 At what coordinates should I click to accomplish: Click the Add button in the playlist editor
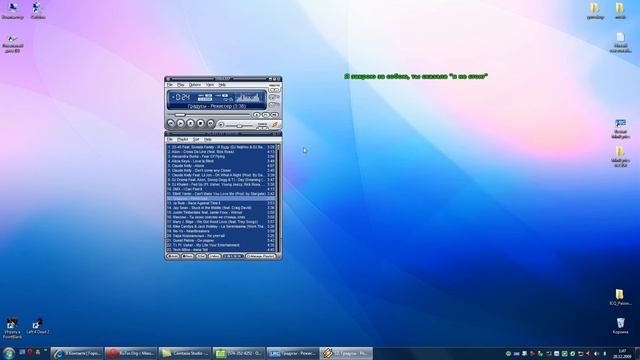(173, 256)
